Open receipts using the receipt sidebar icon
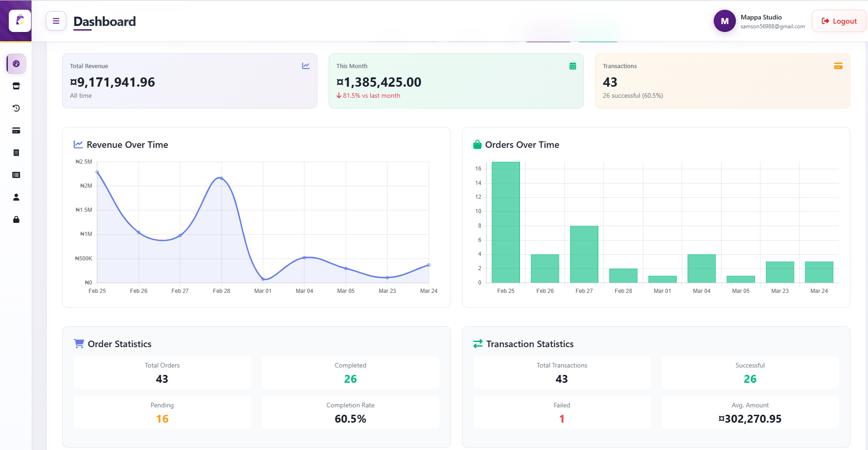This screenshot has height=450, width=868. (x=16, y=152)
